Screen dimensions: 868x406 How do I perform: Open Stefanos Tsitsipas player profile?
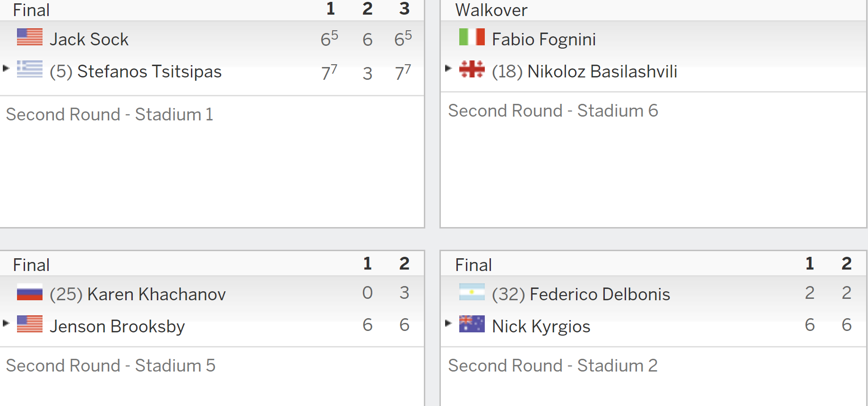pyautogui.click(x=149, y=71)
